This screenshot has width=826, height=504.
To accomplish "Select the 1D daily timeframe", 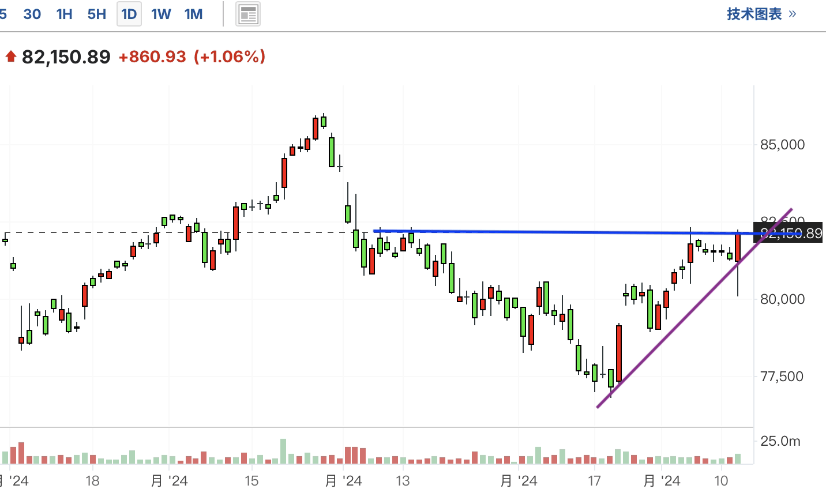I will click(129, 14).
